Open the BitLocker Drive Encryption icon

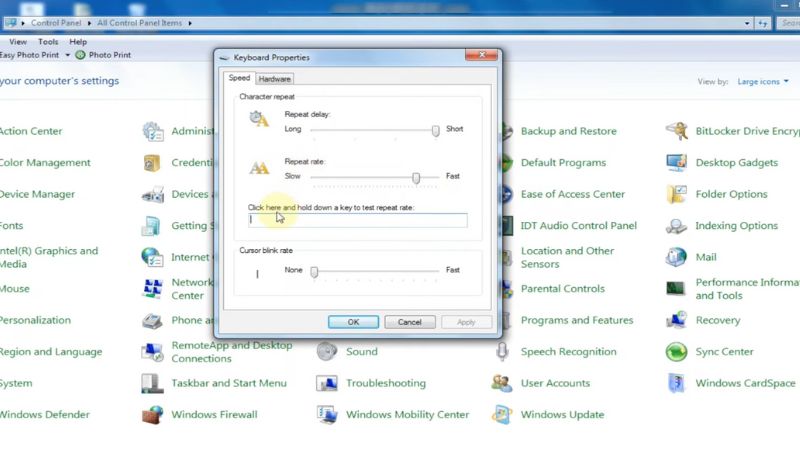677,131
